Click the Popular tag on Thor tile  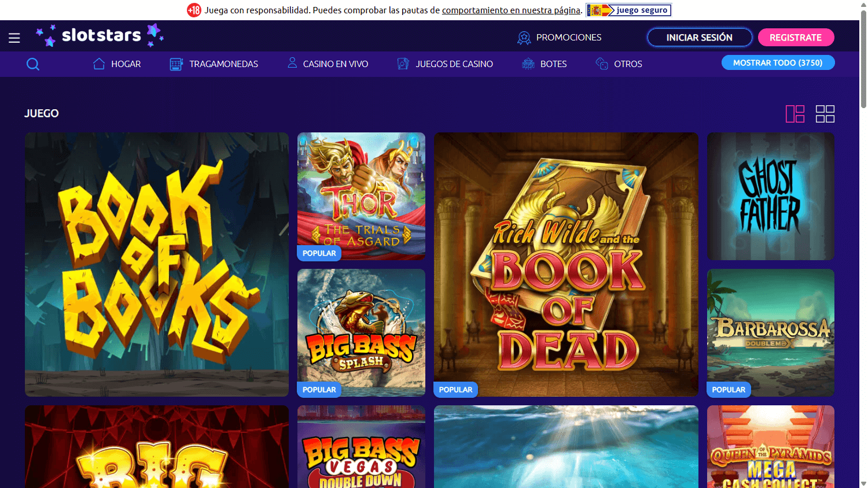tap(319, 253)
